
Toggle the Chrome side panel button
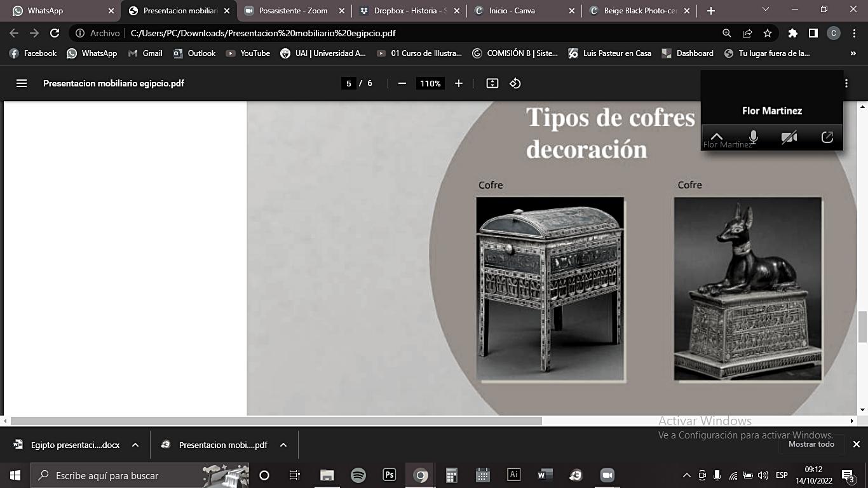click(x=813, y=33)
